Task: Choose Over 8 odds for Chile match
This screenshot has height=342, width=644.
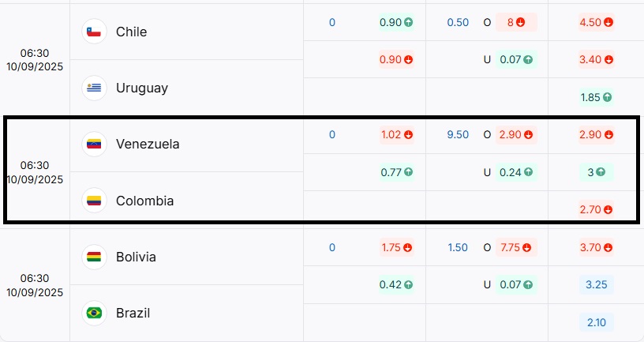Action: point(516,23)
